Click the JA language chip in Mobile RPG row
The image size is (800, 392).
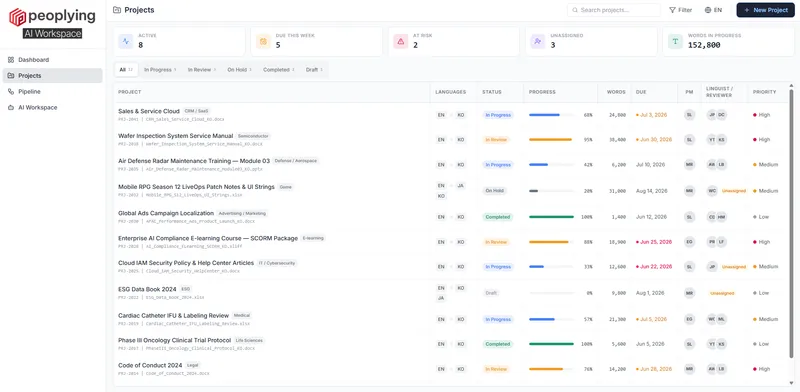pyautogui.click(x=461, y=186)
